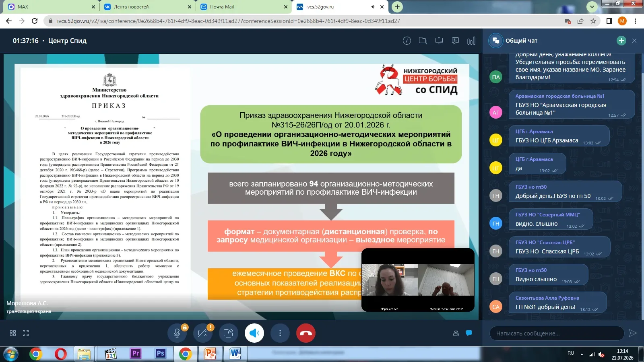Open conference information icon
This screenshot has width=644, height=362.
coord(407,41)
